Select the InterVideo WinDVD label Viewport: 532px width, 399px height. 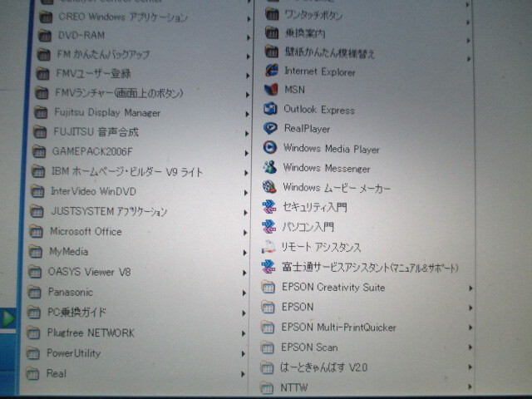(x=93, y=191)
